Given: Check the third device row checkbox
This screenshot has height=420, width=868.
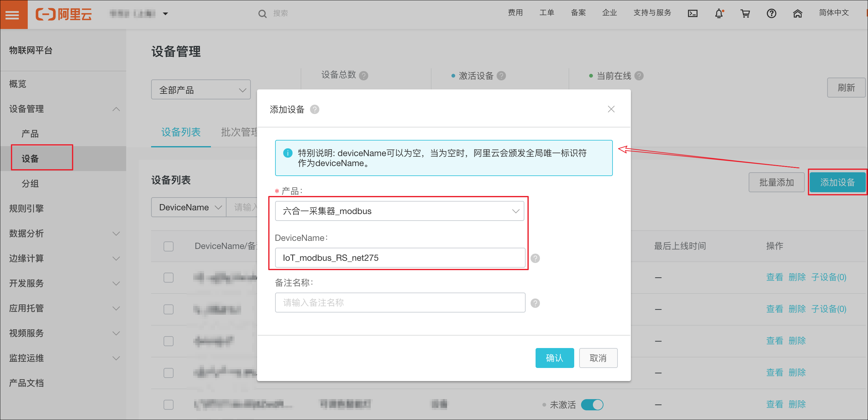Looking at the screenshot, I should (x=169, y=341).
